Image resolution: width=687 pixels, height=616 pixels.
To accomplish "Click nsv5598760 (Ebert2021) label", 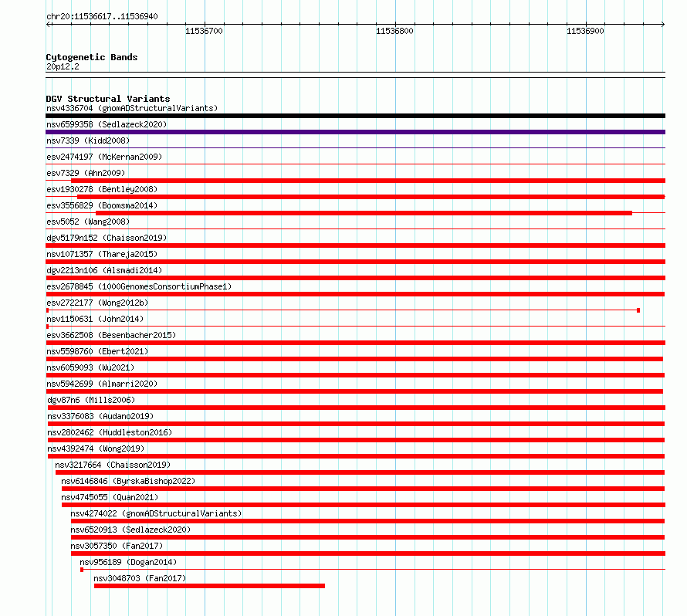I will pos(97,351).
